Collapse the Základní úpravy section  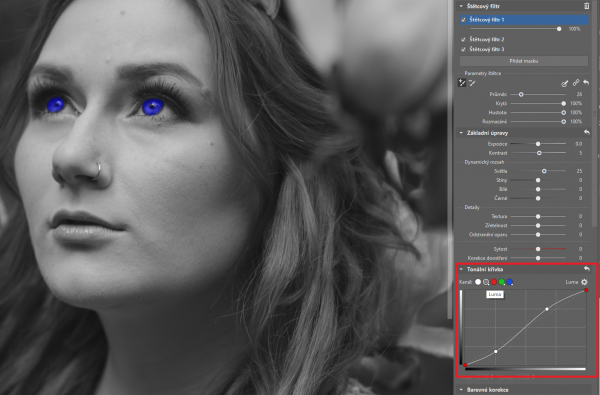(461, 133)
